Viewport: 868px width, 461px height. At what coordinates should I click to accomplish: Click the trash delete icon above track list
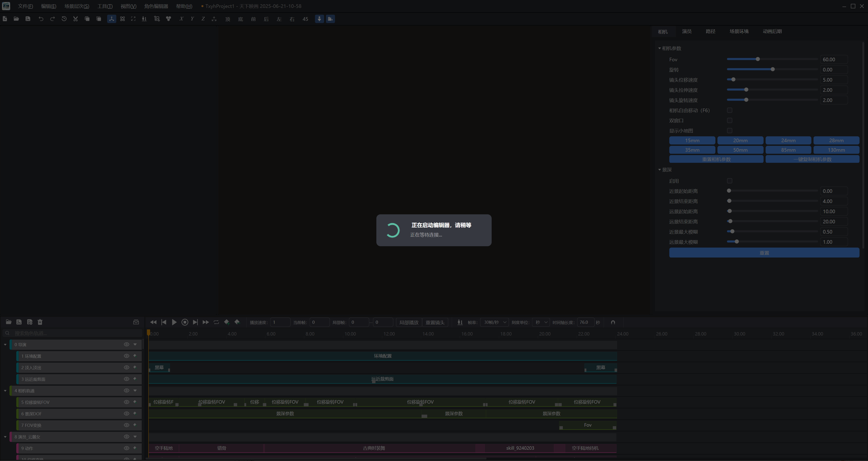pos(40,322)
